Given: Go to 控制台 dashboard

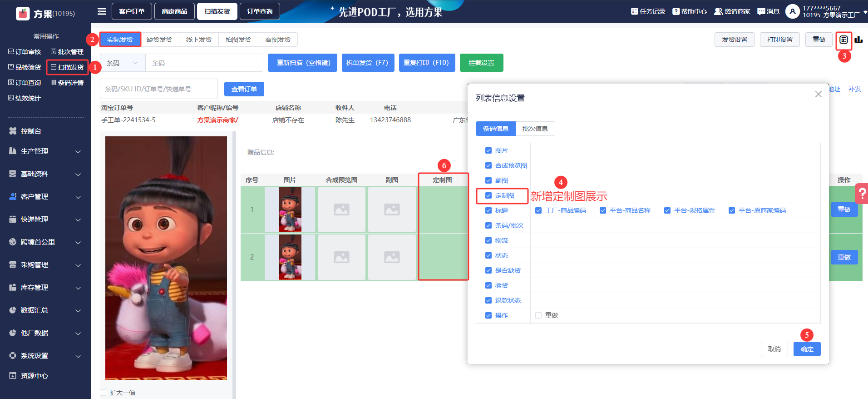Looking at the screenshot, I should 31,131.
